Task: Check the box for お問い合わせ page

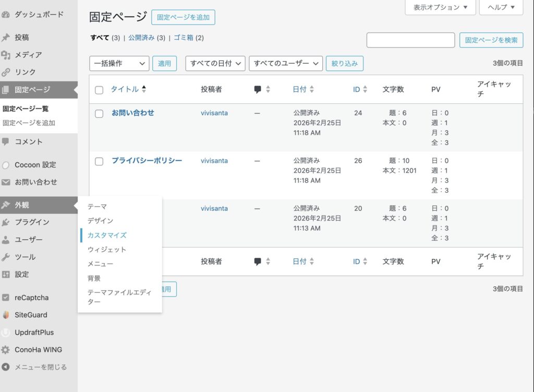Action: pyautogui.click(x=99, y=114)
